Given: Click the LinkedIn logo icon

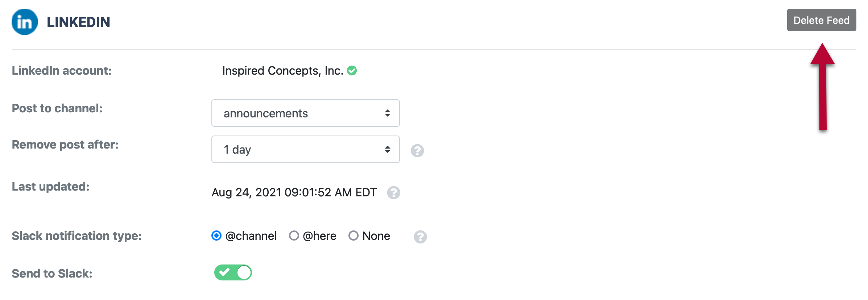Looking at the screenshot, I should click(x=25, y=22).
